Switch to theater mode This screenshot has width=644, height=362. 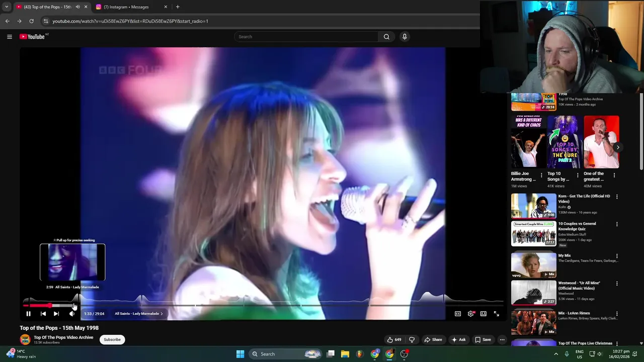point(484,314)
